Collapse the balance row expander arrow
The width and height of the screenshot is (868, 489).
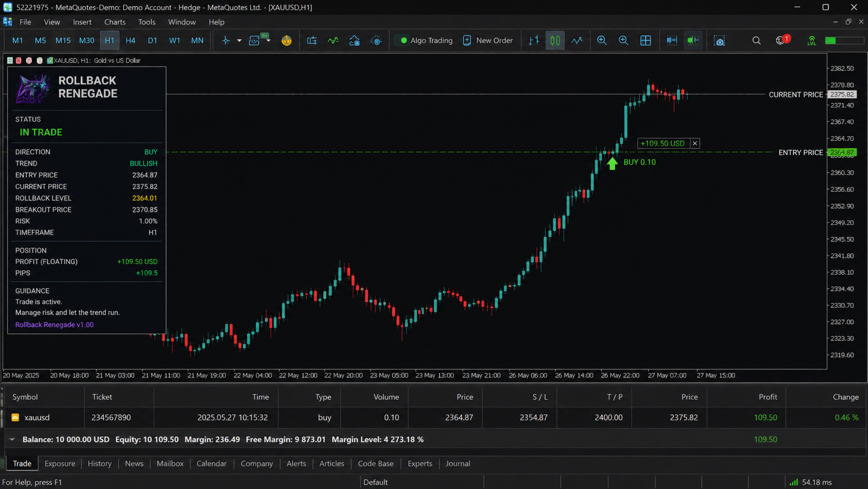tap(12, 440)
